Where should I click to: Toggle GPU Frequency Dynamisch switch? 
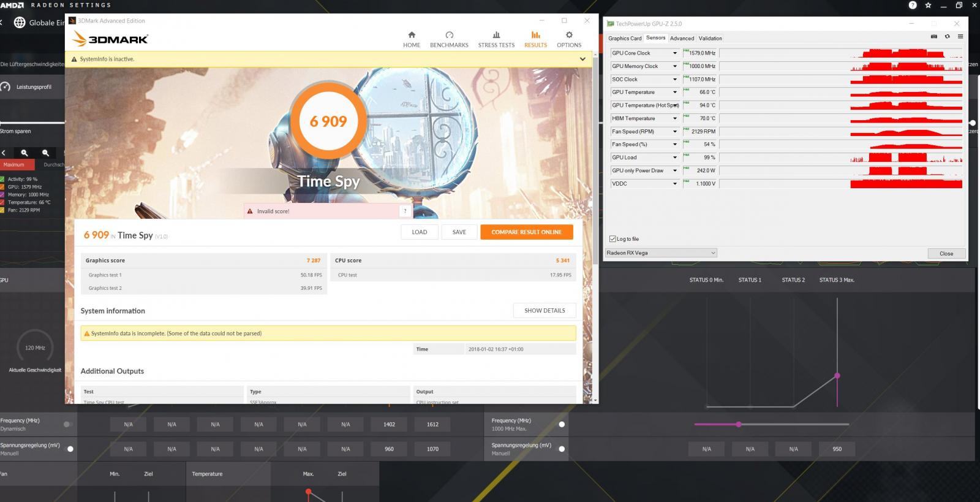click(68, 424)
